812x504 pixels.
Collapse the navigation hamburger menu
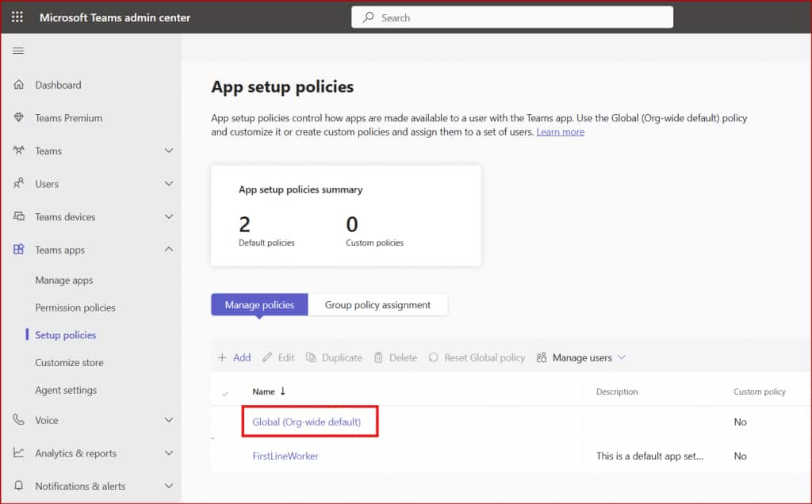pyautogui.click(x=18, y=51)
